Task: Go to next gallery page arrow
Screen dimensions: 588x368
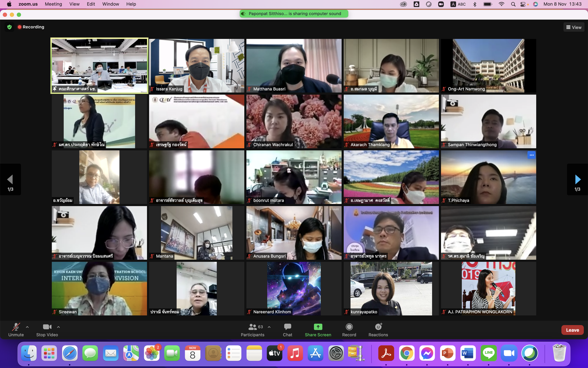Action: 577,180
